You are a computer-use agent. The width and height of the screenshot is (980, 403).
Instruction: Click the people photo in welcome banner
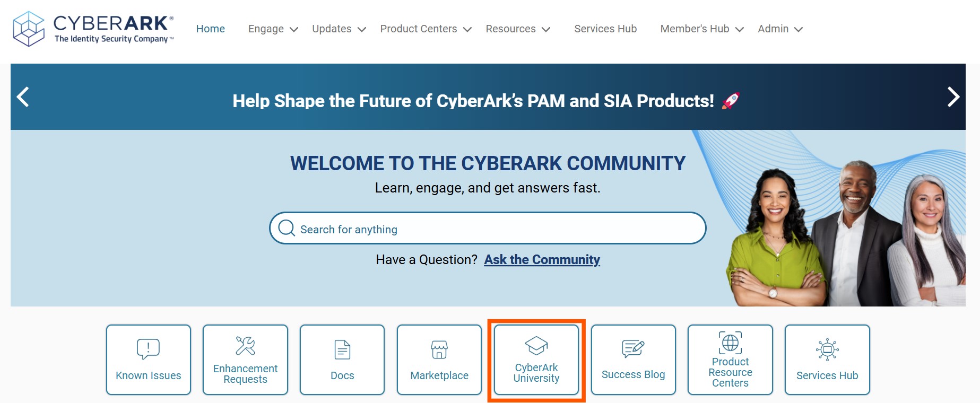[845, 233]
